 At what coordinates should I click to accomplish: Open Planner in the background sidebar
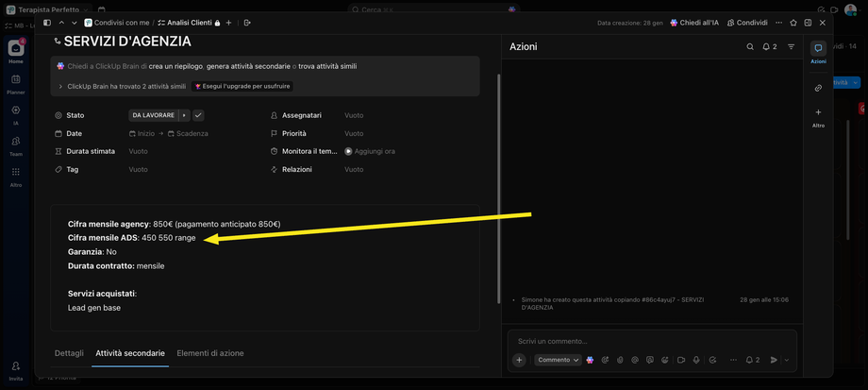point(16,83)
